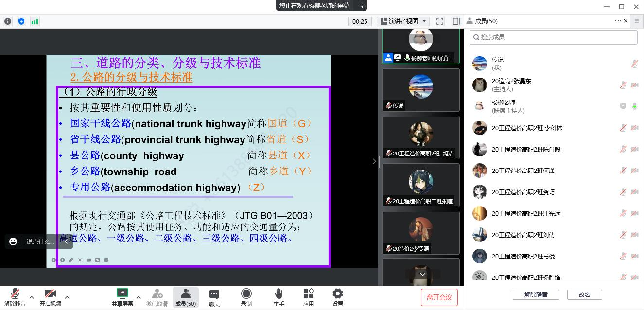Viewport: 644px width, 310px height.
Task: Open the 设置 settings gear
Action: (x=337, y=297)
